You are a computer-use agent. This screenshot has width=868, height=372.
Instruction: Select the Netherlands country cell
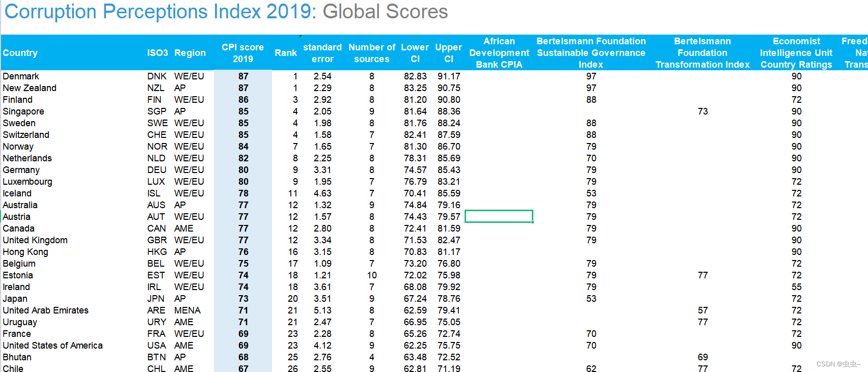tap(28, 158)
